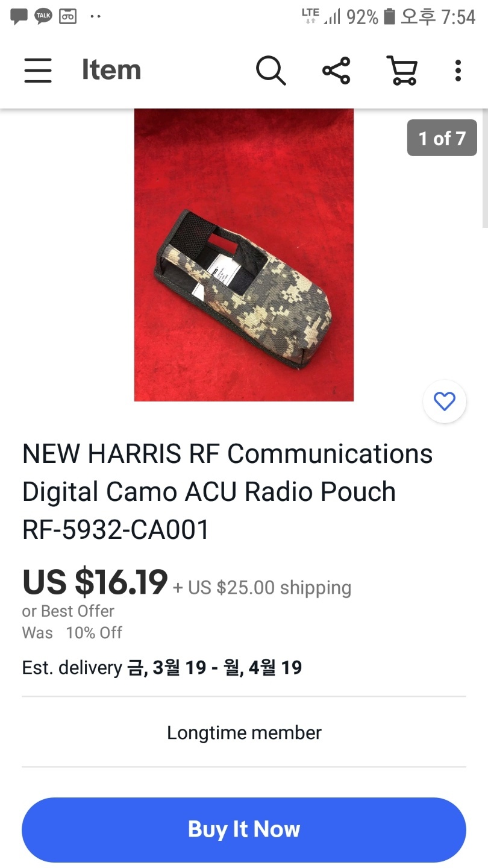This screenshot has width=488, height=868.
Task: Tap the voicemail notification icon
Action: click(x=68, y=16)
